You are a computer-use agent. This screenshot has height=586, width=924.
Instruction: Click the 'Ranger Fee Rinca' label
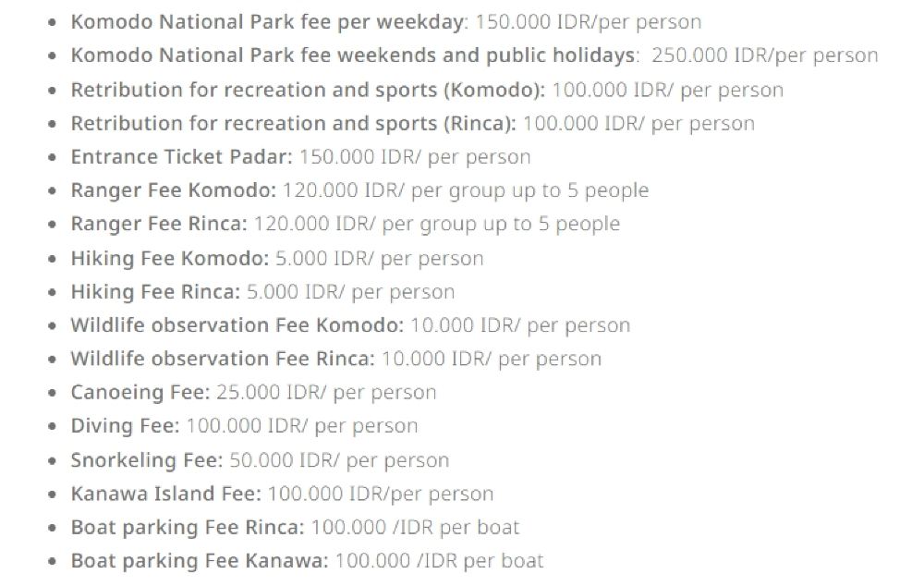pos(159,224)
